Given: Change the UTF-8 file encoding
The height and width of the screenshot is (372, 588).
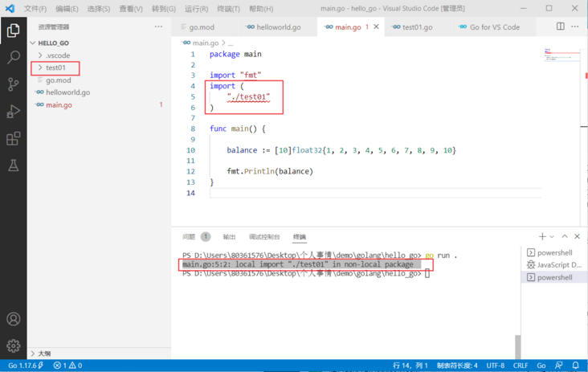Looking at the screenshot, I should point(496,366).
